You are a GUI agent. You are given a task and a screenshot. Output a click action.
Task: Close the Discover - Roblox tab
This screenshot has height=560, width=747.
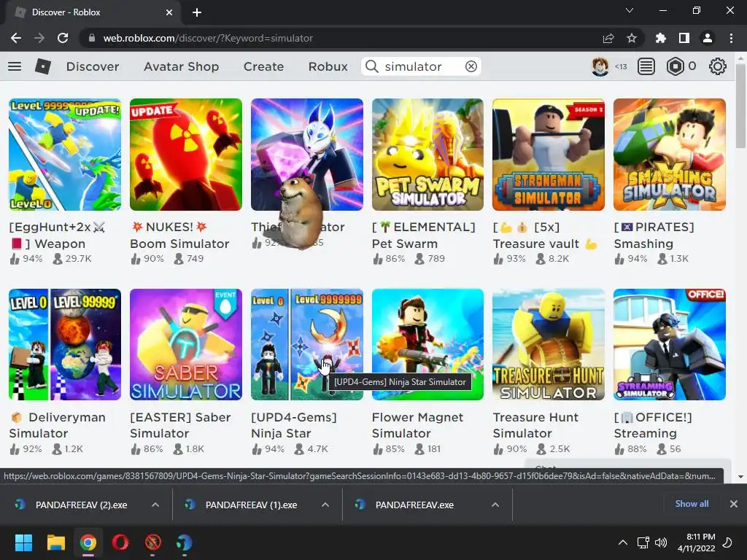(x=169, y=12)
